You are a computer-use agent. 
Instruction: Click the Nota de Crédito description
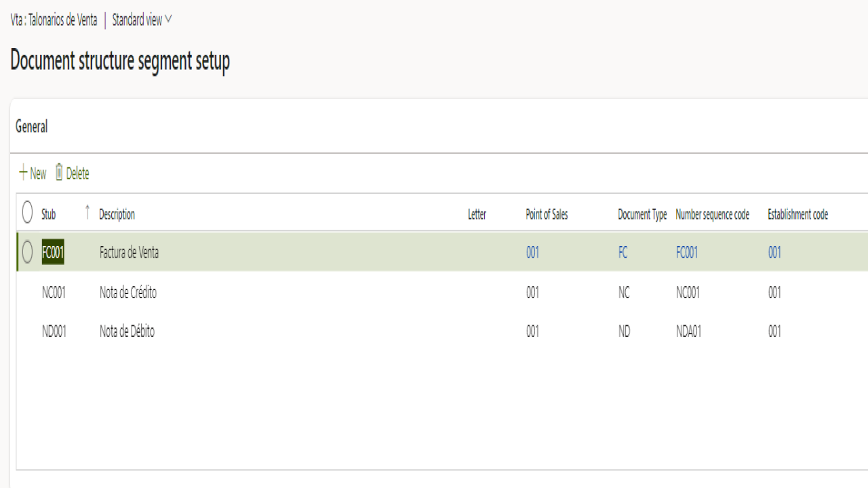pyautogui.click(x=128, y=293)
